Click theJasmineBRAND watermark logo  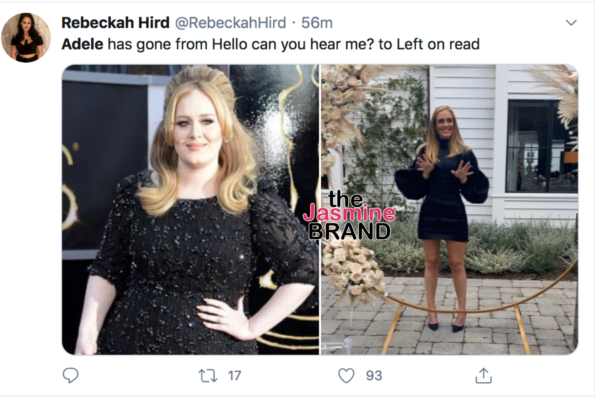point(349,216)
